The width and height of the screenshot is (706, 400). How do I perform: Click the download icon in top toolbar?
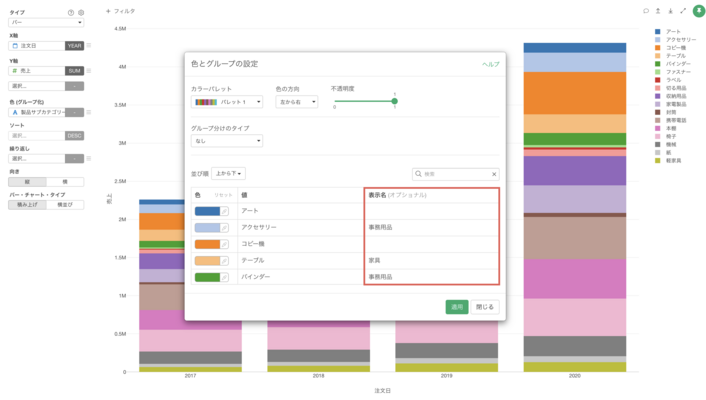coord(670,11)
